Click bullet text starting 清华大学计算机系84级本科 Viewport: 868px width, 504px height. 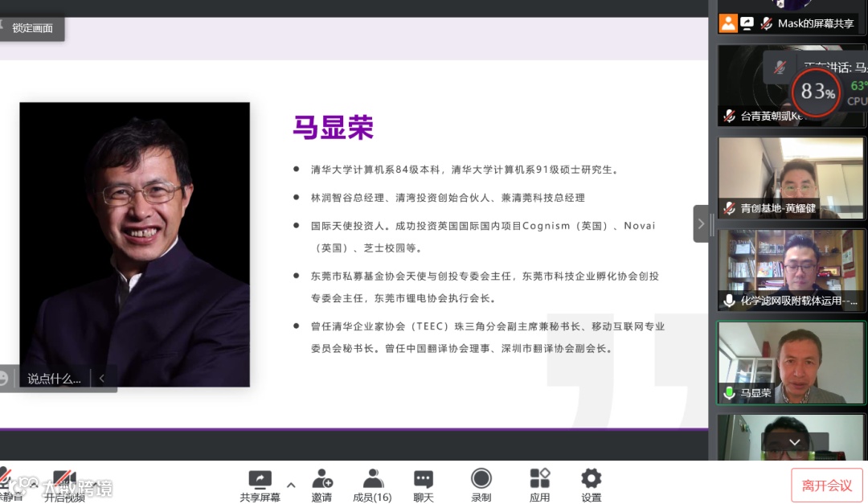pos(464,170)
